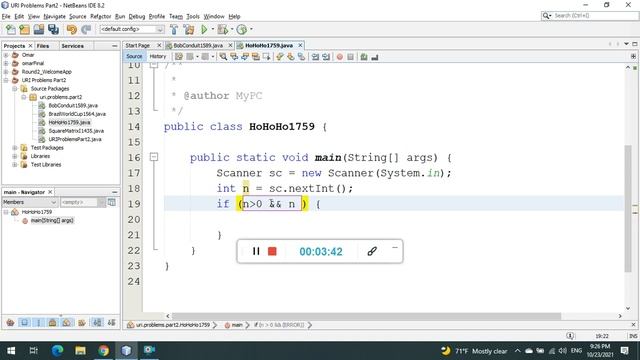Expand the Round2_WelcomeApp project node
The width and height of the screenshot is (640, 360).
tap(6, 72)
